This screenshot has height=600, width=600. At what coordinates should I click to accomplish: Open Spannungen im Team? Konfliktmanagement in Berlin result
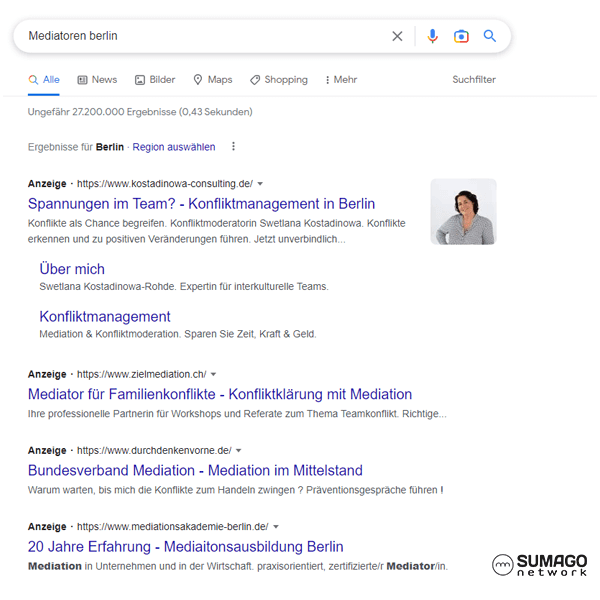point(201,204)
